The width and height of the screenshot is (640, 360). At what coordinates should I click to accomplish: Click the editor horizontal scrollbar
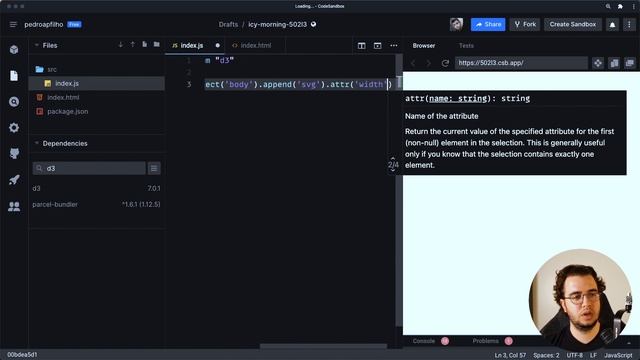point(323,346)
